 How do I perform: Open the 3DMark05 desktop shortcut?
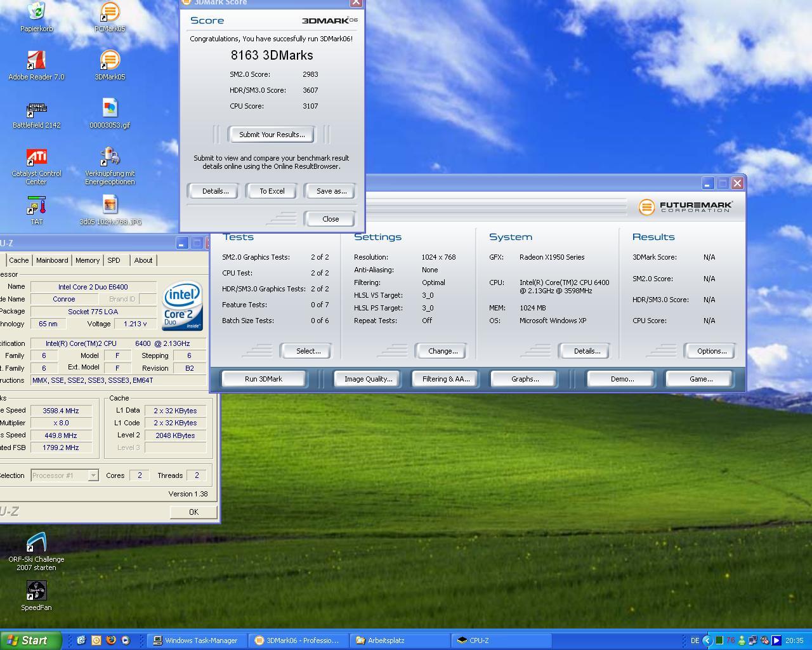(x=110, y=65)
